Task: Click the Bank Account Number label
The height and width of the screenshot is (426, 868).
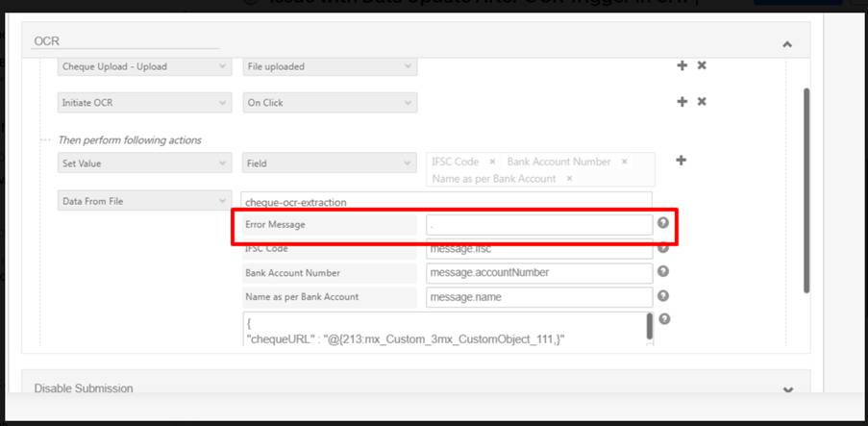Action: click(293, 273)
